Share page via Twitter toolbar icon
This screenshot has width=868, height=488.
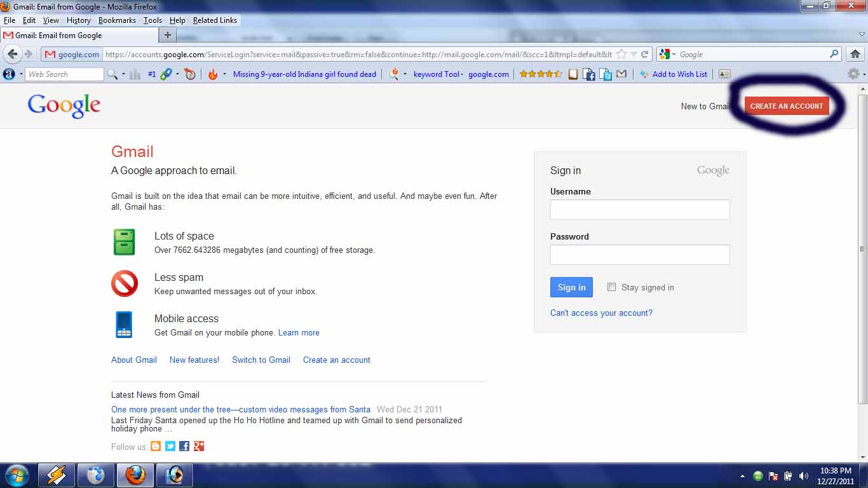[606, 74]
